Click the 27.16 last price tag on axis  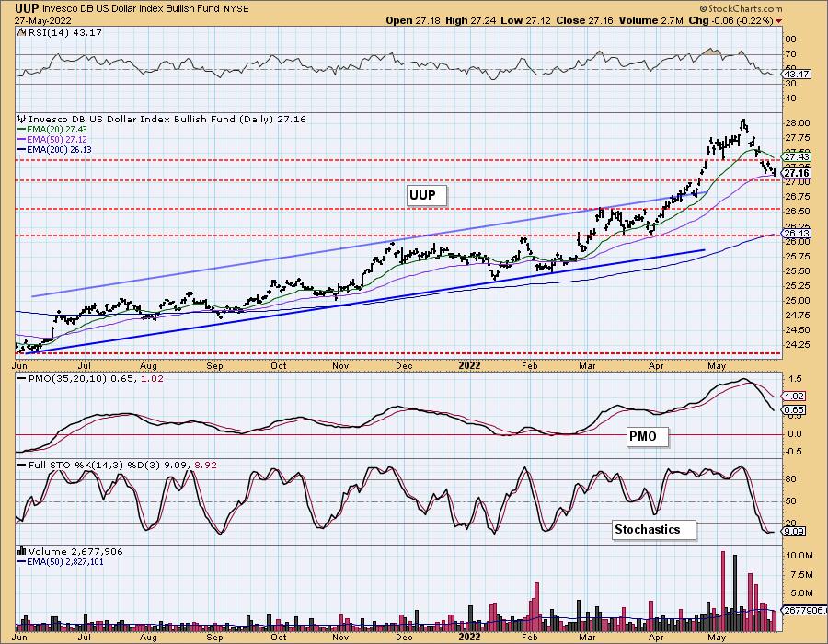[797, 173]
